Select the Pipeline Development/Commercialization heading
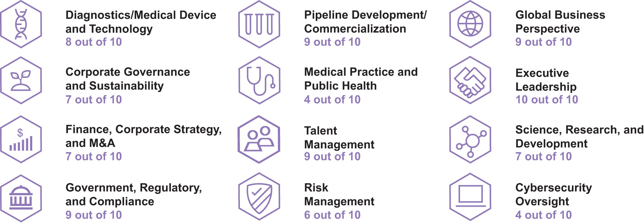This screenshot has height=223, width=644. [x=365, y=22]
